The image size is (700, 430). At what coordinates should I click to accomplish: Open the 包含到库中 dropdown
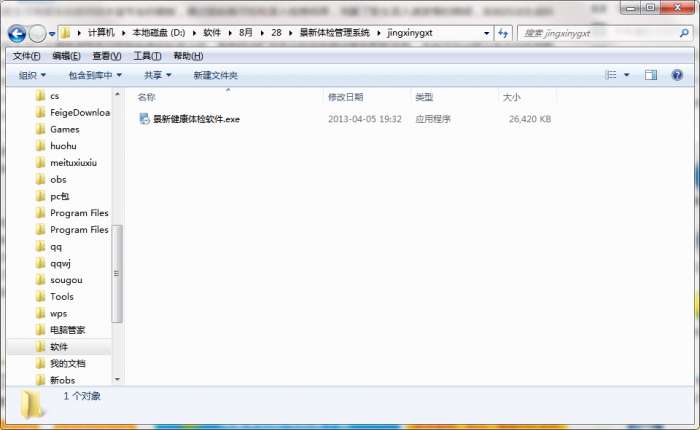[x=95, y=75]
